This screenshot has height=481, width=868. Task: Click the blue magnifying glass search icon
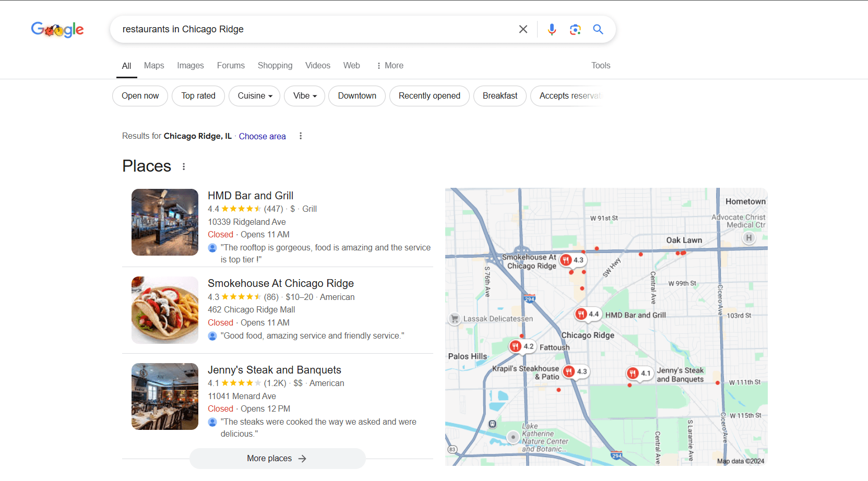point(598,29)
